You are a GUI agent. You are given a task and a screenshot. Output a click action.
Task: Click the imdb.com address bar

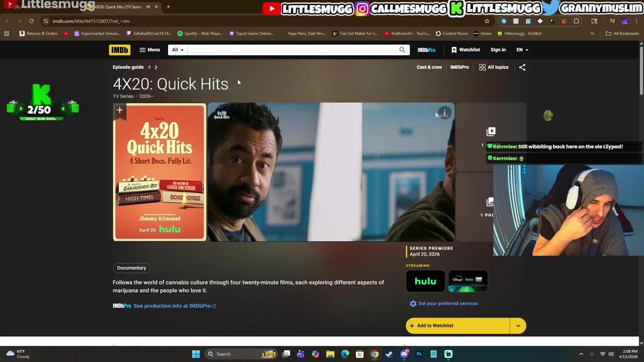[262, 21]
